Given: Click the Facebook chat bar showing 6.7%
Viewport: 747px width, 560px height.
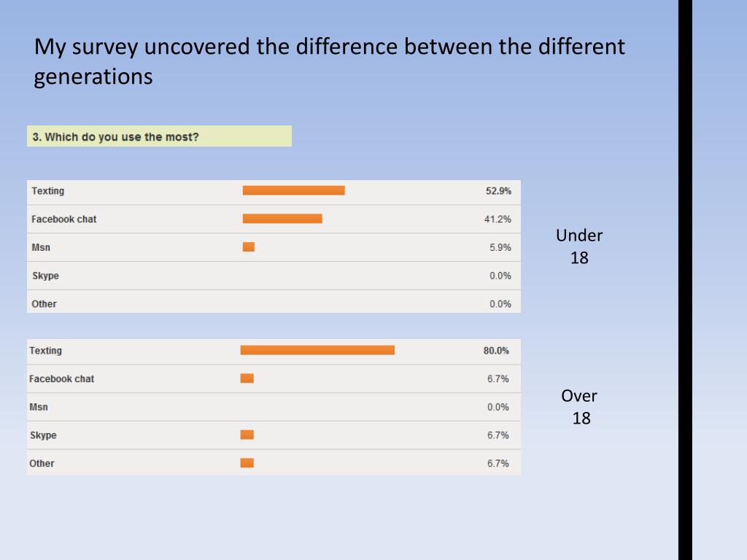Looking at the screenshot, I should pyautogui.click(x=247, y=378).
